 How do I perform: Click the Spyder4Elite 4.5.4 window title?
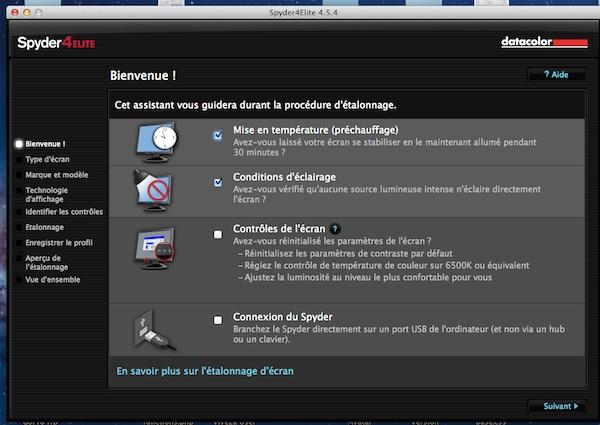click(303, 12)
